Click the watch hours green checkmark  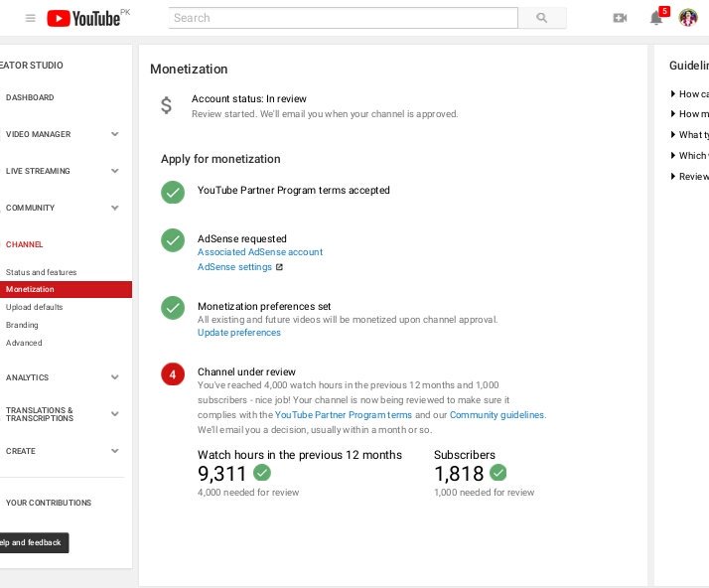pyautogui.click(x=262, y=473)
